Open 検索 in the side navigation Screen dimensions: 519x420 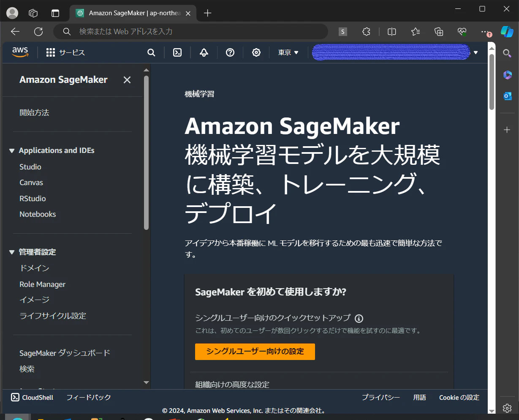coord(27,369)
